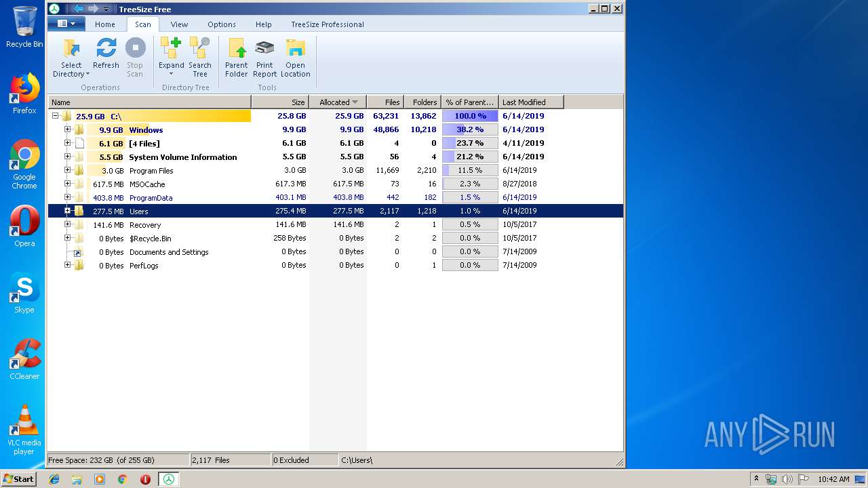Expand the Recovery folder node
This screenshot has width=868, height=488.
67,224
